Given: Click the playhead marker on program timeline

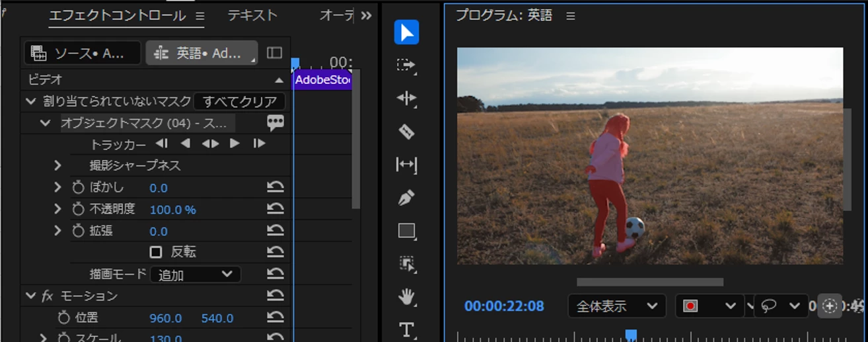Looking at the screenshot, I should [631, 335].
